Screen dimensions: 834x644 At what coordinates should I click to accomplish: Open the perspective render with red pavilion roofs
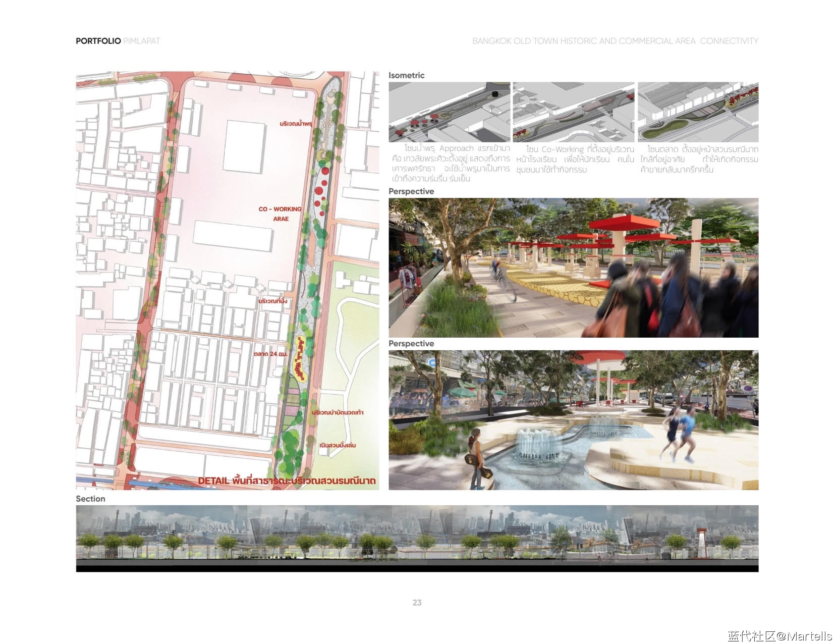coord(573,267)
